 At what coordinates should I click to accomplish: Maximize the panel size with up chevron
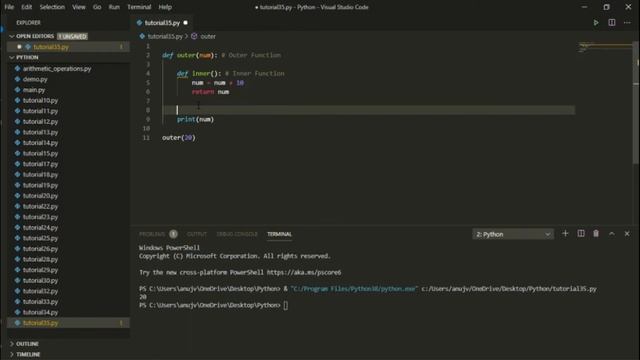click(611, 234)
